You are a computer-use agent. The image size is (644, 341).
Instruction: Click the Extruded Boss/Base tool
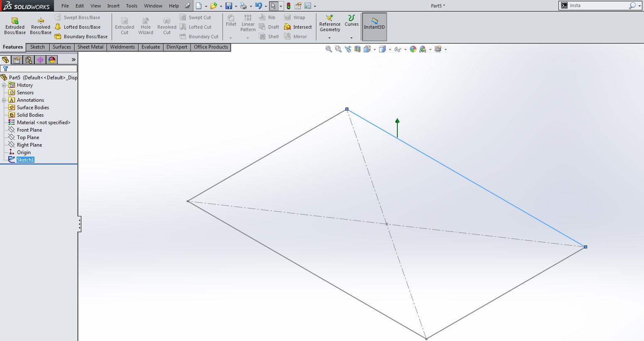point(15,26)
